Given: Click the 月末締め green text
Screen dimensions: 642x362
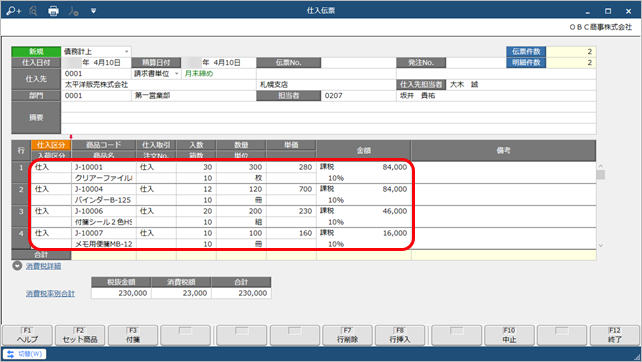Looking at the screenshot, I should click(x=199, y=74).
